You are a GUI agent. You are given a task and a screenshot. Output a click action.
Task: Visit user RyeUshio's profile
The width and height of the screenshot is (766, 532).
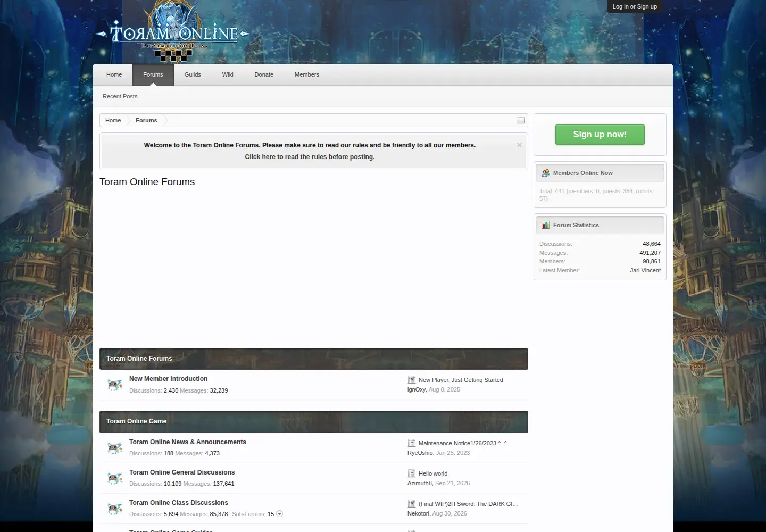pos(420,453)
